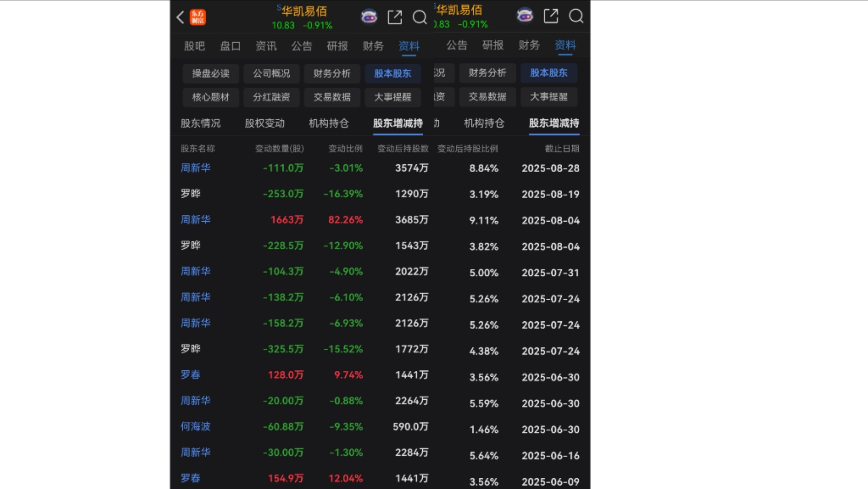
Task: Click the left search magnifier icon
Action: (420, 17)
